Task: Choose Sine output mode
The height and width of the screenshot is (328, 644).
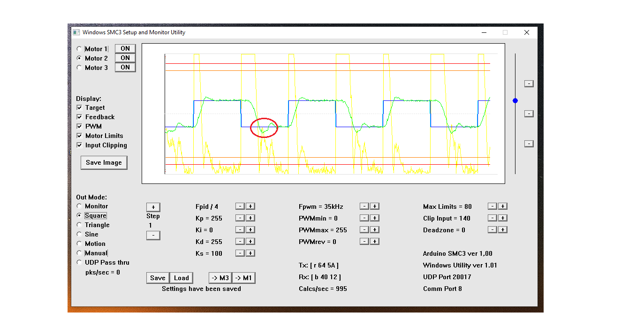Action: coord(79,235)
